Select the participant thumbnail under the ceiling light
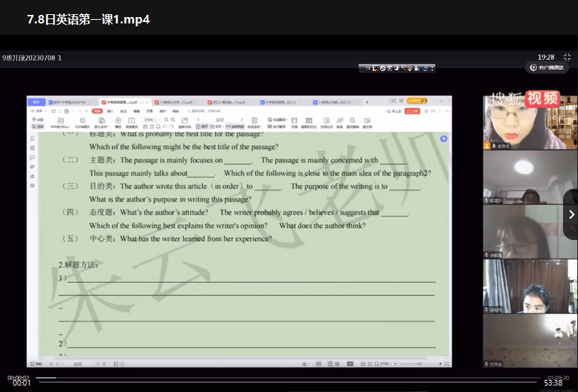Image resolution: width=578 pixels, height=392 pixels. click(x=530, y=178)
